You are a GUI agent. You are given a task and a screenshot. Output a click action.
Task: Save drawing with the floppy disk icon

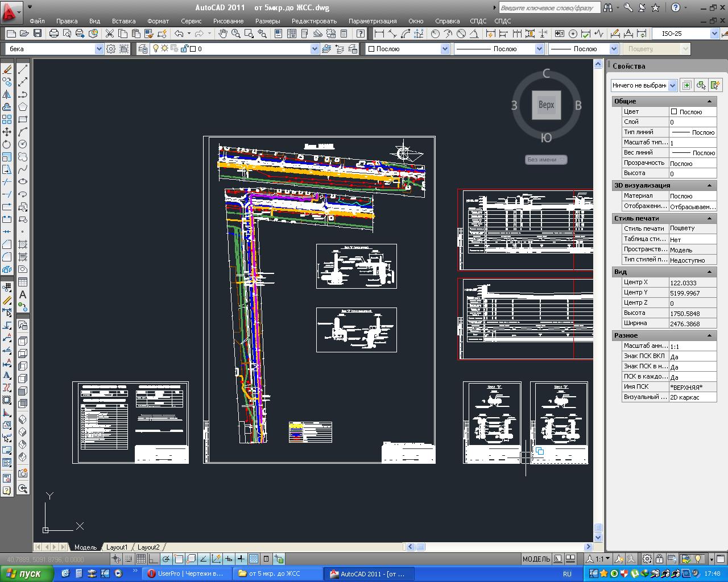pos(37,34)
